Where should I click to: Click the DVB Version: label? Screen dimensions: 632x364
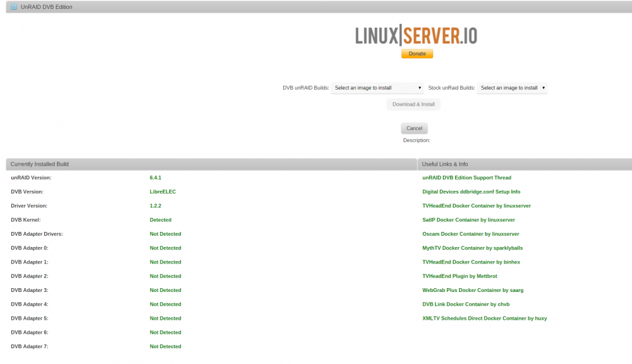(x=27, y=192)
